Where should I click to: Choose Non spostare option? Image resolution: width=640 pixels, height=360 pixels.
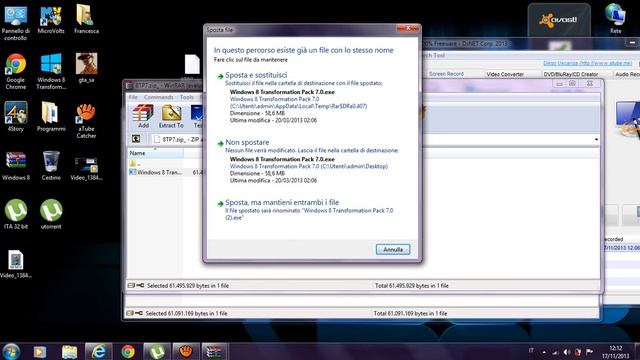pos(247,142)
